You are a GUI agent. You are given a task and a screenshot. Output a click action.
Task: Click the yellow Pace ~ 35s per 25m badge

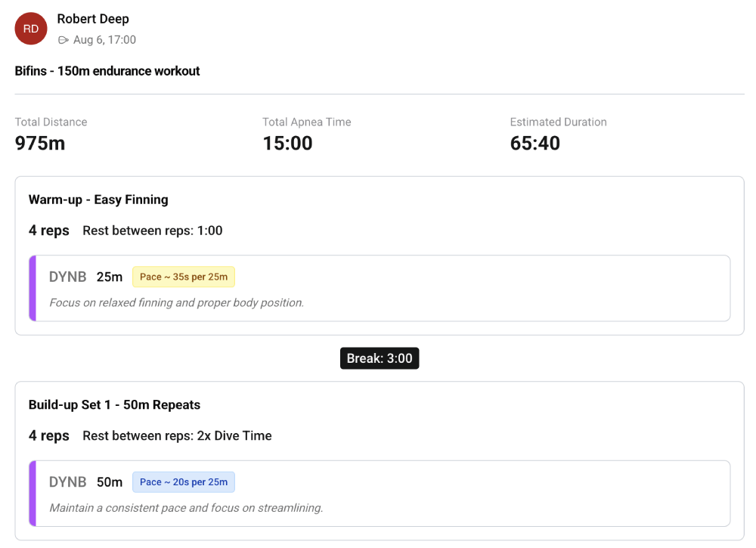[x=184, y=277]
